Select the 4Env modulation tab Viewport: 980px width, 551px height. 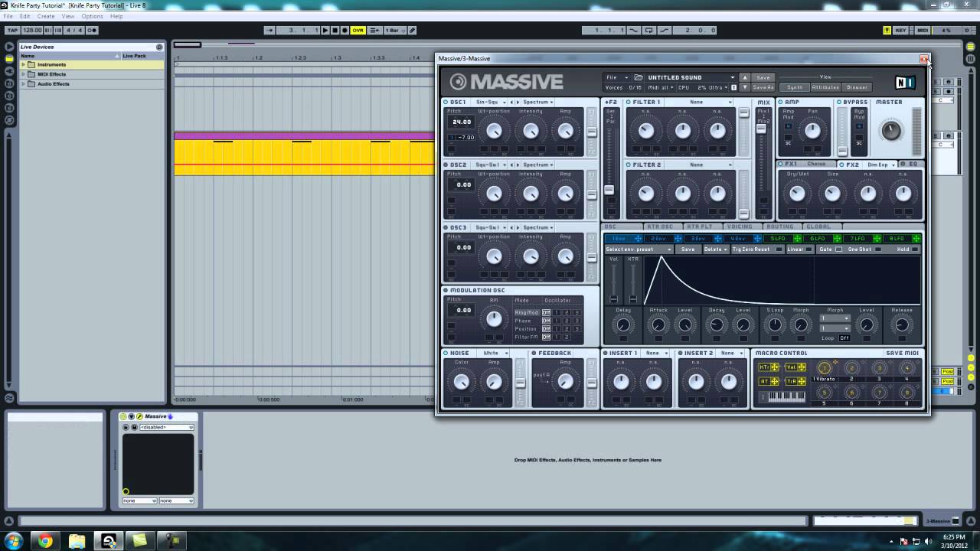[x=737, y=239]
